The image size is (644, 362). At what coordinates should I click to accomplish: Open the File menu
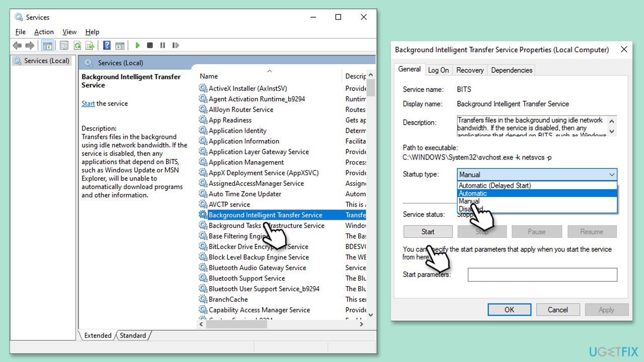click(21, 32)
